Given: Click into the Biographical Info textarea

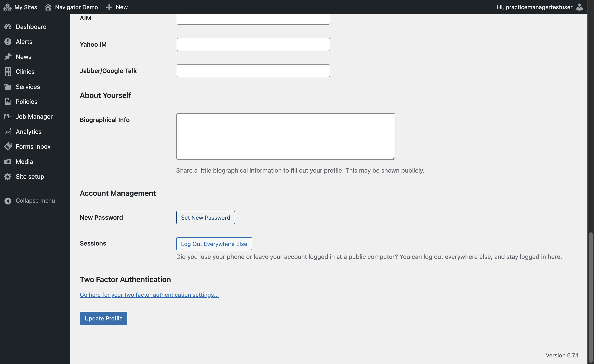Looking at the screenshot, I should (x=286, y=136).
